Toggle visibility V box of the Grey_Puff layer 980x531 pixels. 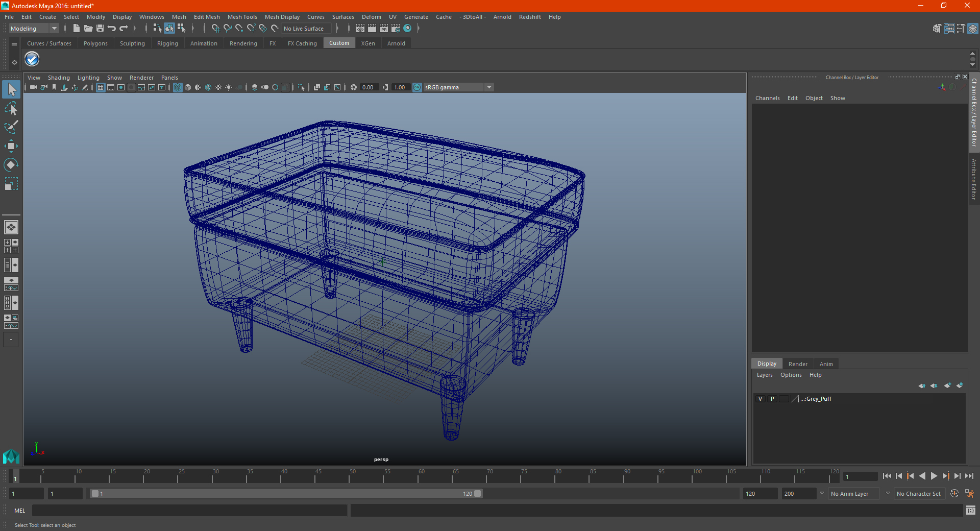760,399
